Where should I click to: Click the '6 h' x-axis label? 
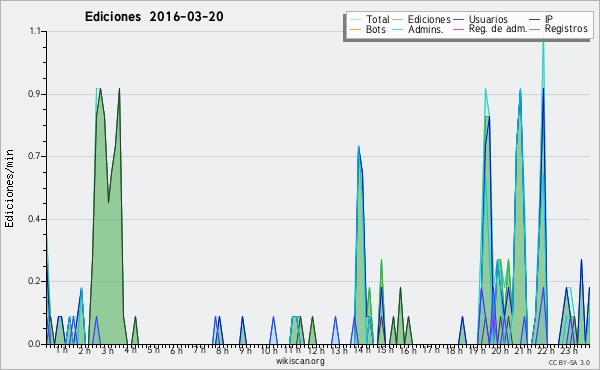pyautogui.click(x=176, y=350)
